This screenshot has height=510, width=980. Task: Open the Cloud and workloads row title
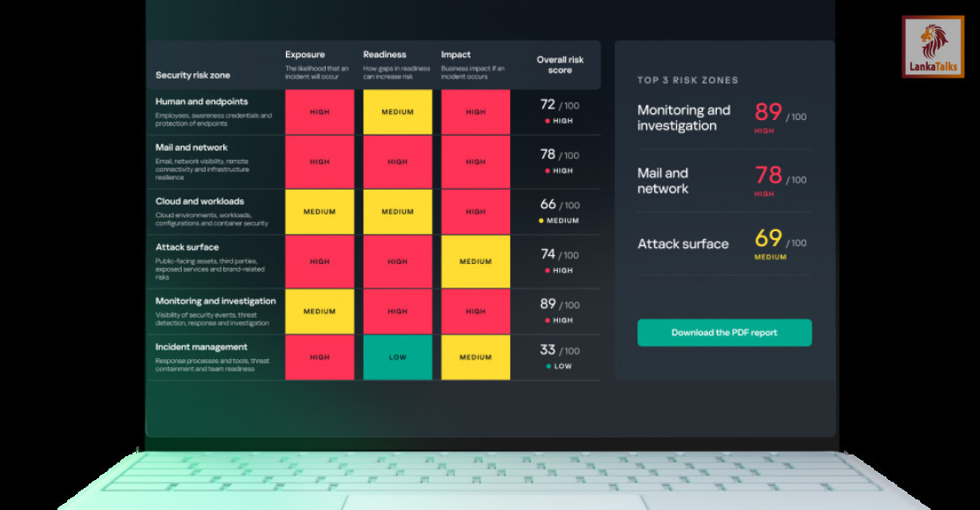(200, 201)
